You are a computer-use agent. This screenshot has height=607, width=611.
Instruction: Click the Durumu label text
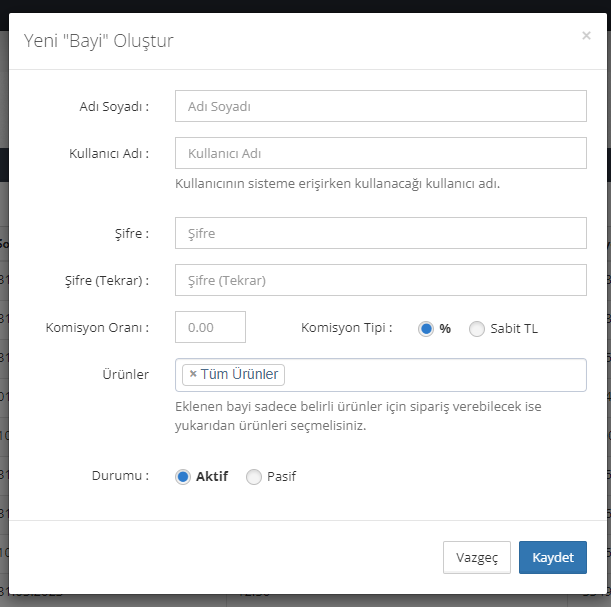tap(119, 476)
